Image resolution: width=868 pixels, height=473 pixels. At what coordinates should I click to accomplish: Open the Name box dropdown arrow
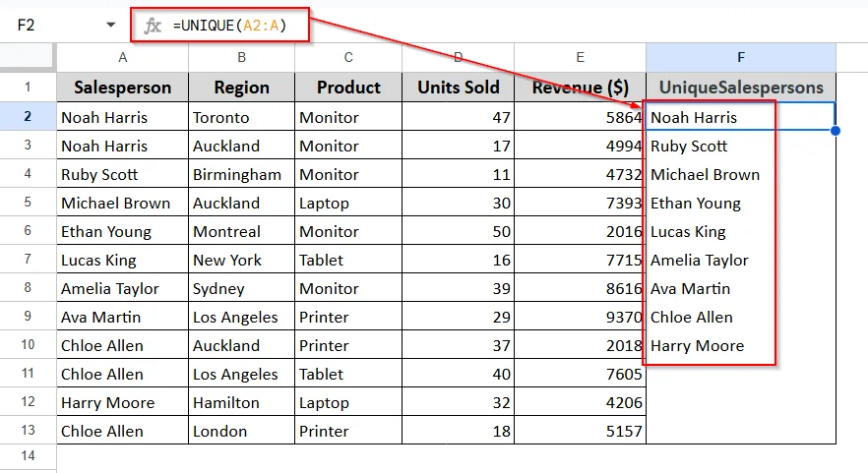(110, 25)
